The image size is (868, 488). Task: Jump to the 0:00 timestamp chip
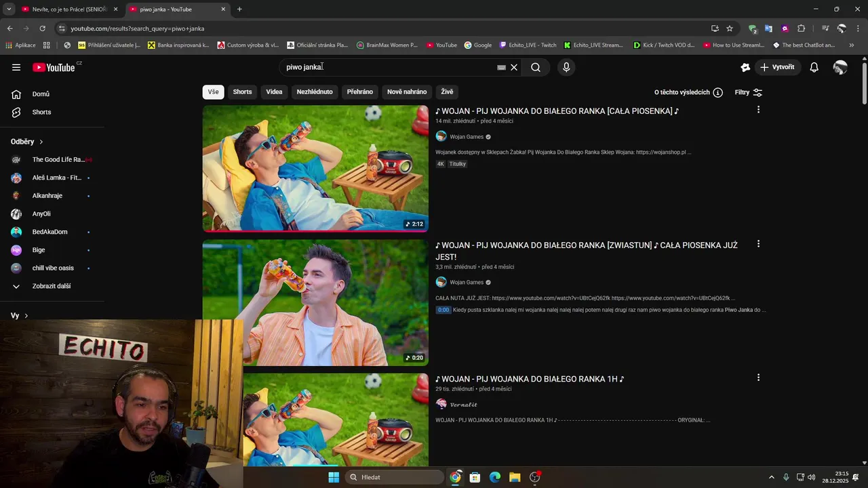(x=443, y=310)
